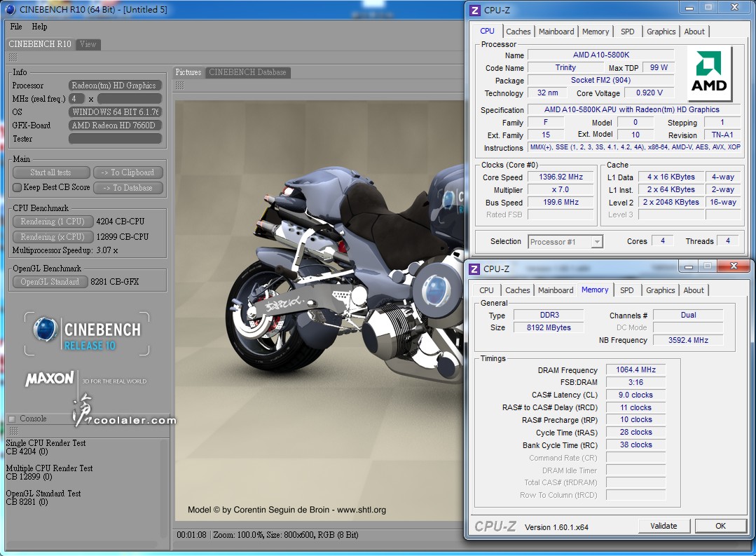Toggle the Console checkbox
The image size is (756, 556).
(12, 419)
